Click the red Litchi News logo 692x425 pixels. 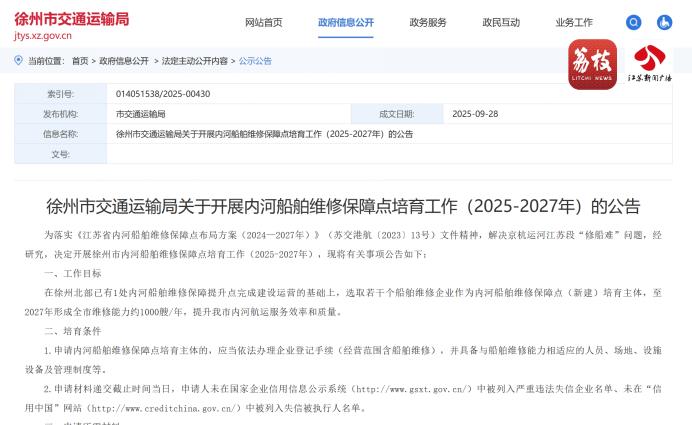592,64
